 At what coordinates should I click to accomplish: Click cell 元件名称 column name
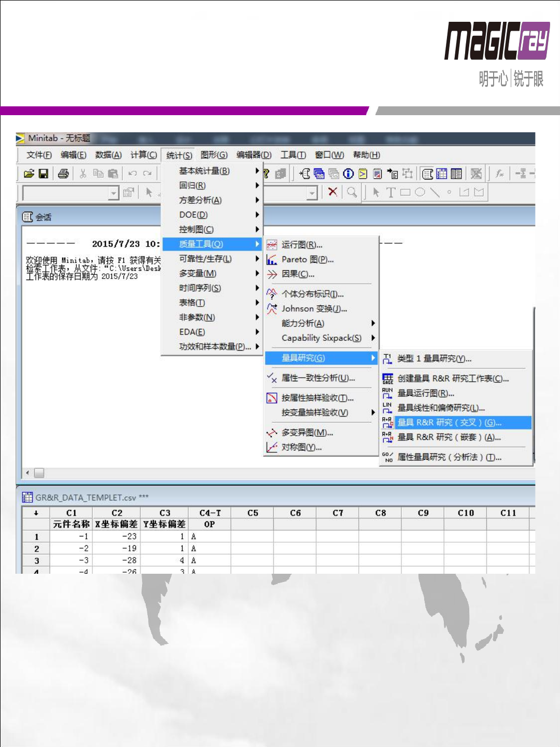71,524
